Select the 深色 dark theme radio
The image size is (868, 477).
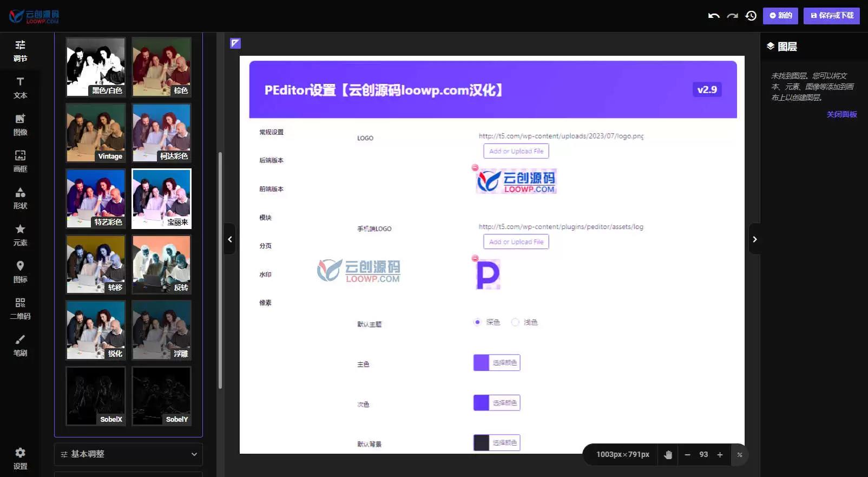[477, 322]
